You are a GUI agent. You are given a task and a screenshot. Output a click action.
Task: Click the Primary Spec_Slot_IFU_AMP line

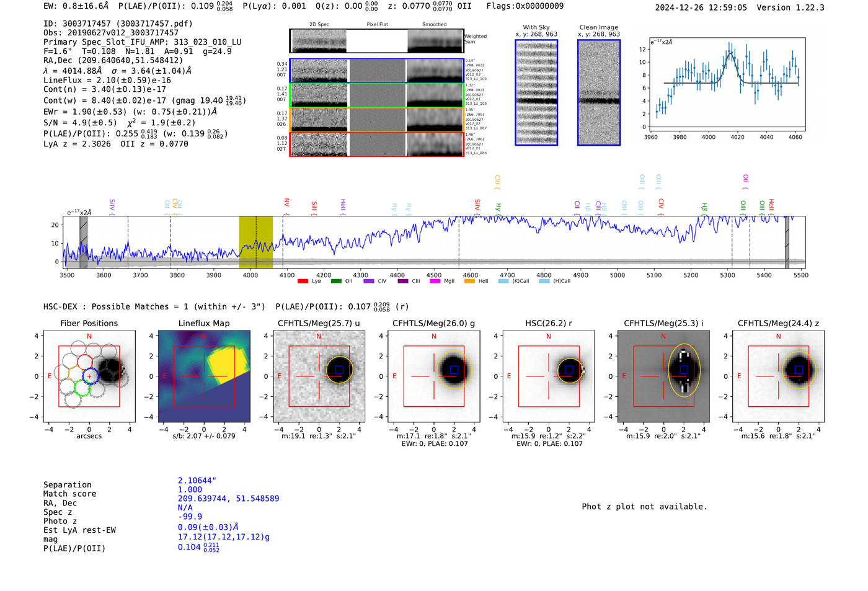(x=143, y=42)
